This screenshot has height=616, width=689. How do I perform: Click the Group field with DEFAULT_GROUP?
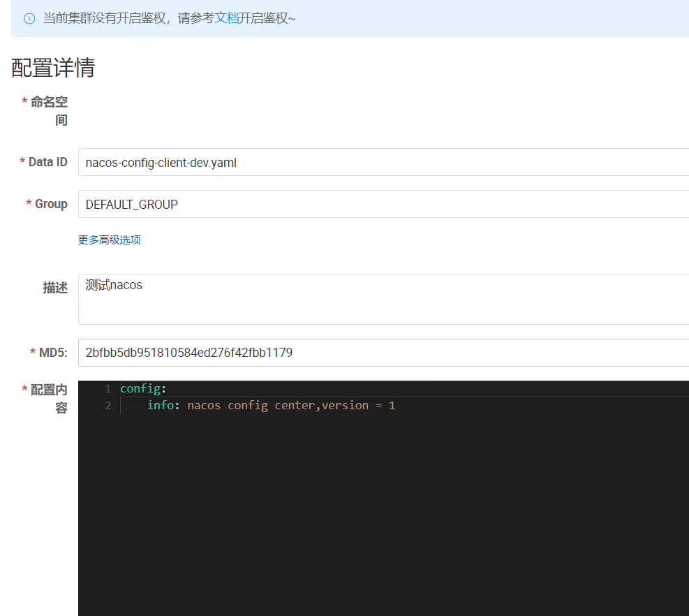point(384,204)
